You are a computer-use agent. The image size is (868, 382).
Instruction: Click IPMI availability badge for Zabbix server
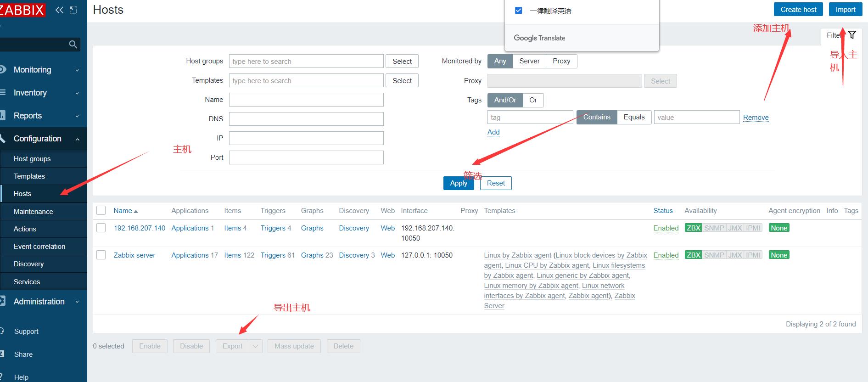(x=753, y=255)
